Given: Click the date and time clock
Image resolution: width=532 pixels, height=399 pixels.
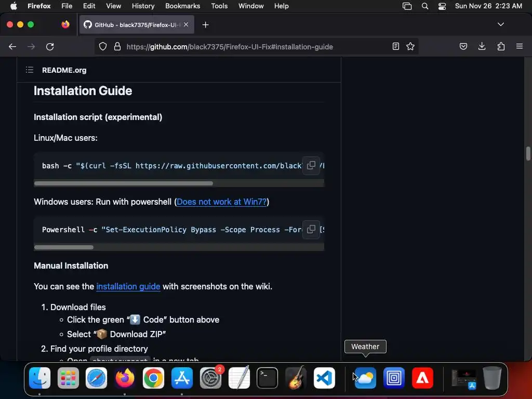Looking at the screenshot, I should tap(488, 6).
